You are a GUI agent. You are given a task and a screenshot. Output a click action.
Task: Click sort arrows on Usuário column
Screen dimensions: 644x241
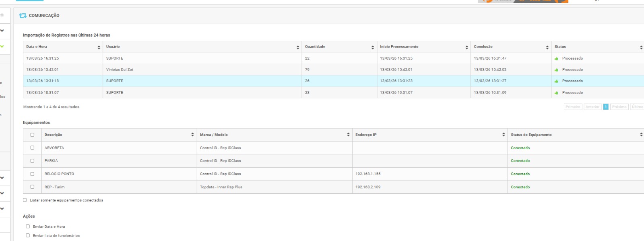pos(298,47)
